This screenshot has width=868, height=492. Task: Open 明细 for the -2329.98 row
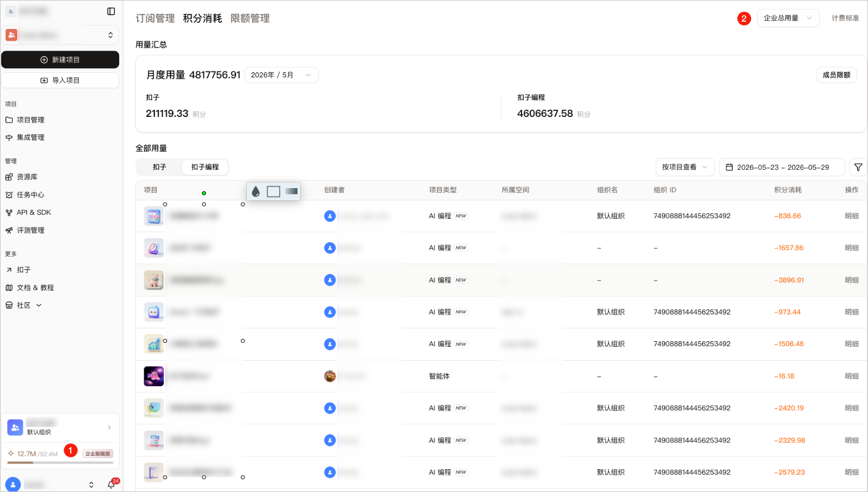pyautogui.click(x=851, y=440)
